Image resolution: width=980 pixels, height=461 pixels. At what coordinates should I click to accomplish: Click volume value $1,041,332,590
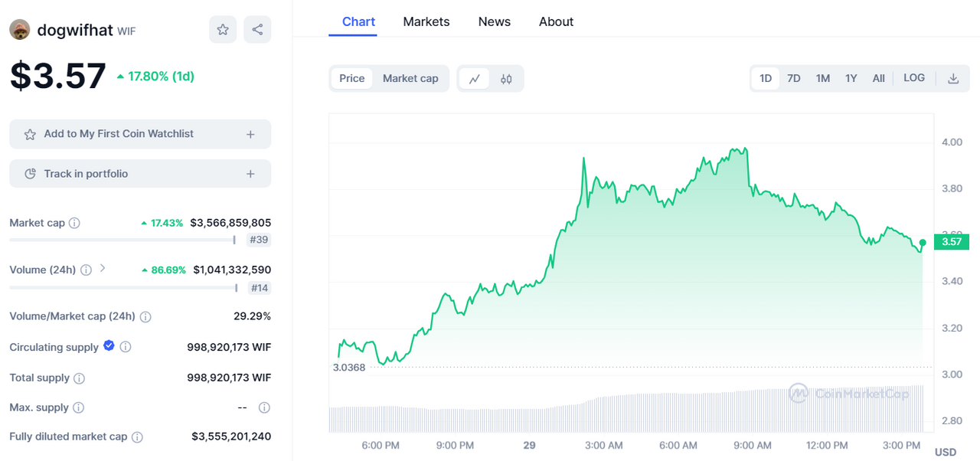[x=232, y=270]
